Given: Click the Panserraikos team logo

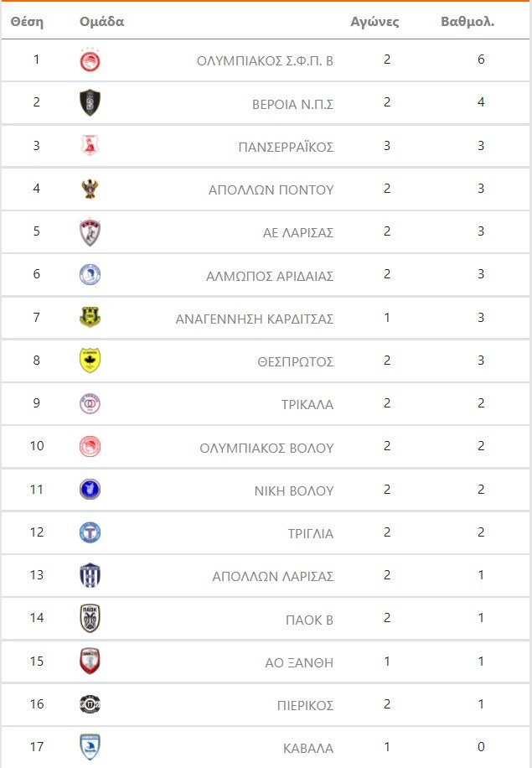Looking at the screenshot, I should 90,146.
